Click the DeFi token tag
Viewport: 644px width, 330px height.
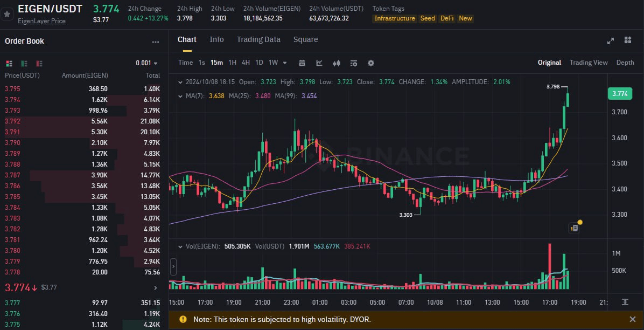(447, 18)
